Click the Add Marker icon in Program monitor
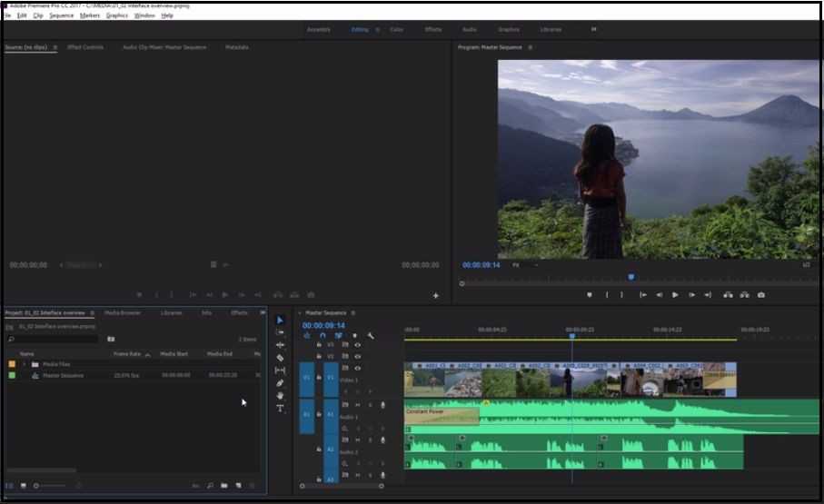This screenshot has width=824, height=504. click(590, 295)
